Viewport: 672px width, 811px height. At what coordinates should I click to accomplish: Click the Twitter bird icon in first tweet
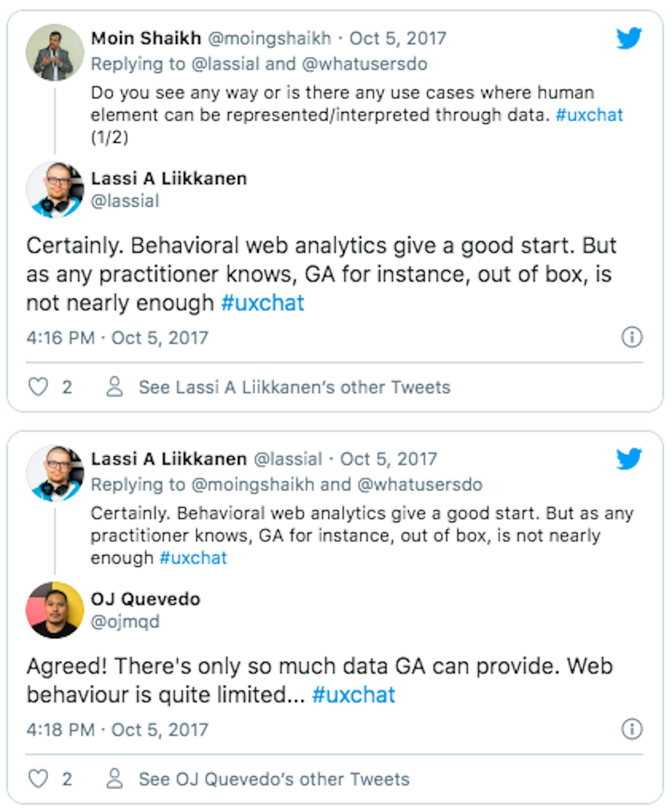pos(629,38)
